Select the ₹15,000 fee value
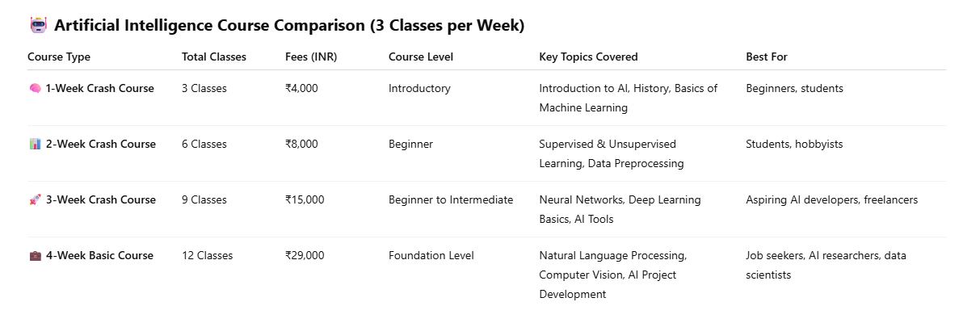Screen dimensions: 980x323 coord(305,200)
